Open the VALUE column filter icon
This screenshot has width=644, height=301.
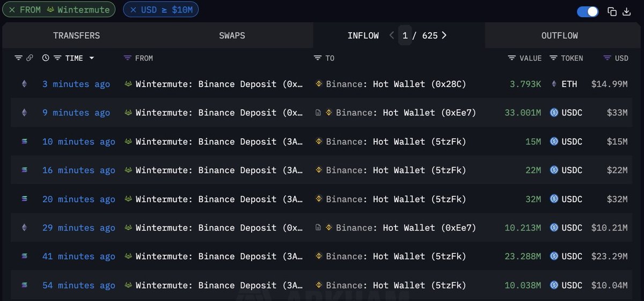tap(512, 58)
